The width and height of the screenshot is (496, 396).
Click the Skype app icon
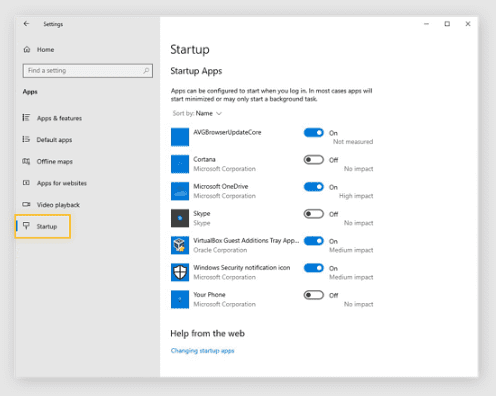point(180,218)
